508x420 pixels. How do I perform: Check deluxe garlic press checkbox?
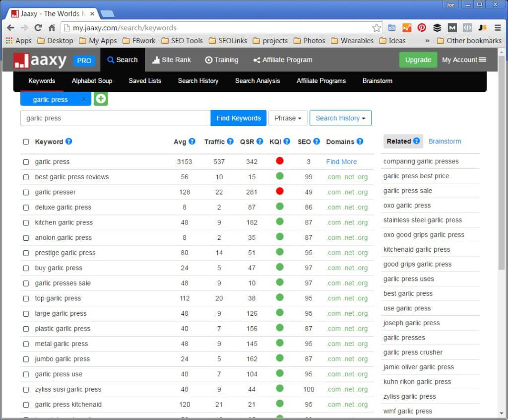[26, 208]
